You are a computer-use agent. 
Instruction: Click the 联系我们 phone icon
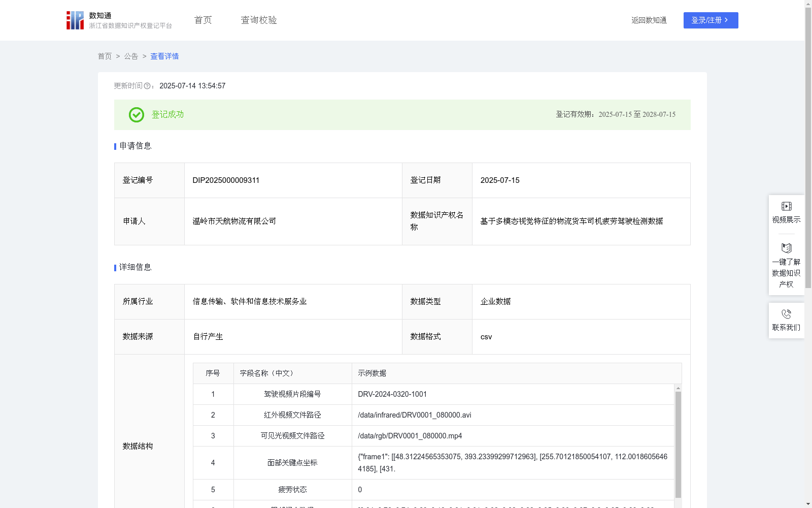(x=787, y=314)
